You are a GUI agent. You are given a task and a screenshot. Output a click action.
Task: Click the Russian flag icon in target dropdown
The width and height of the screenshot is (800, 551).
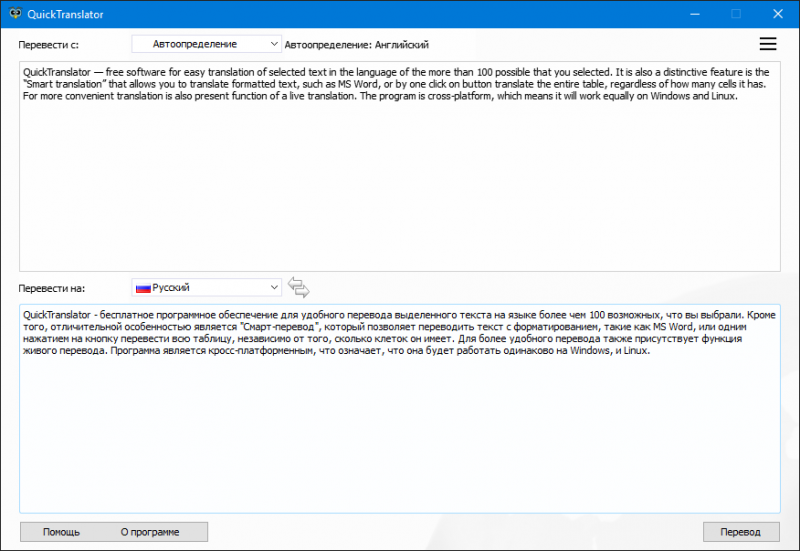(143, 288)
